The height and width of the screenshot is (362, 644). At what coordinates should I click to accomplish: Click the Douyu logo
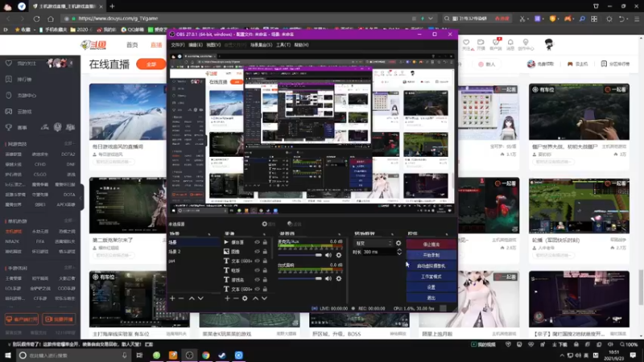(x=93, y=45)
